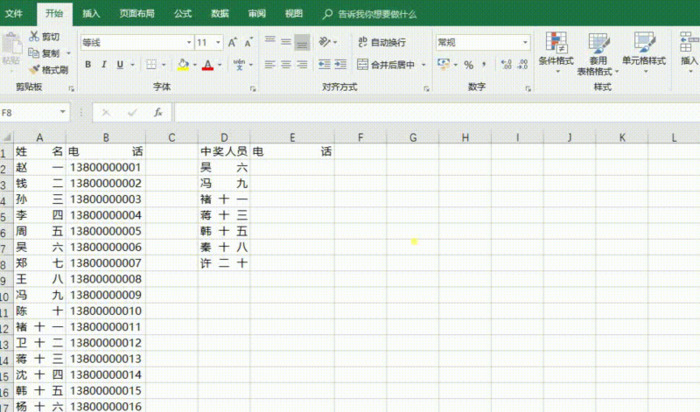Decrease decimal places
The width and height of the screenshot is (700, 412).
click(523, 64)
